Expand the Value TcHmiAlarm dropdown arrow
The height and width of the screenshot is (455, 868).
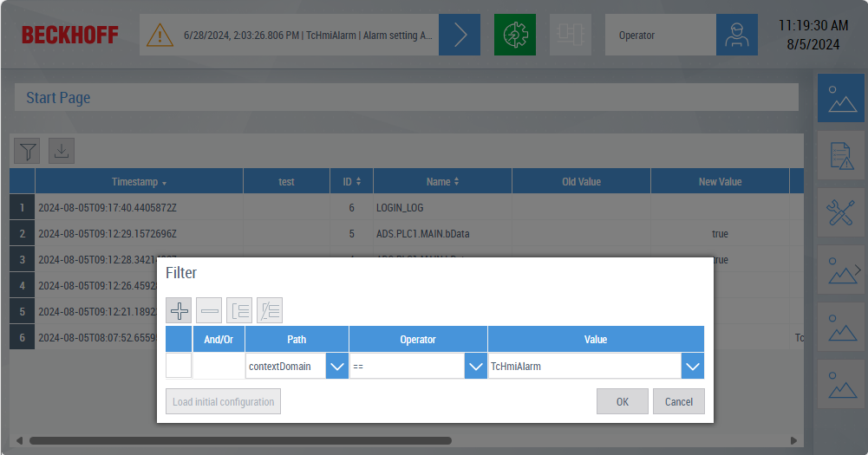click(x=693, y=367)
